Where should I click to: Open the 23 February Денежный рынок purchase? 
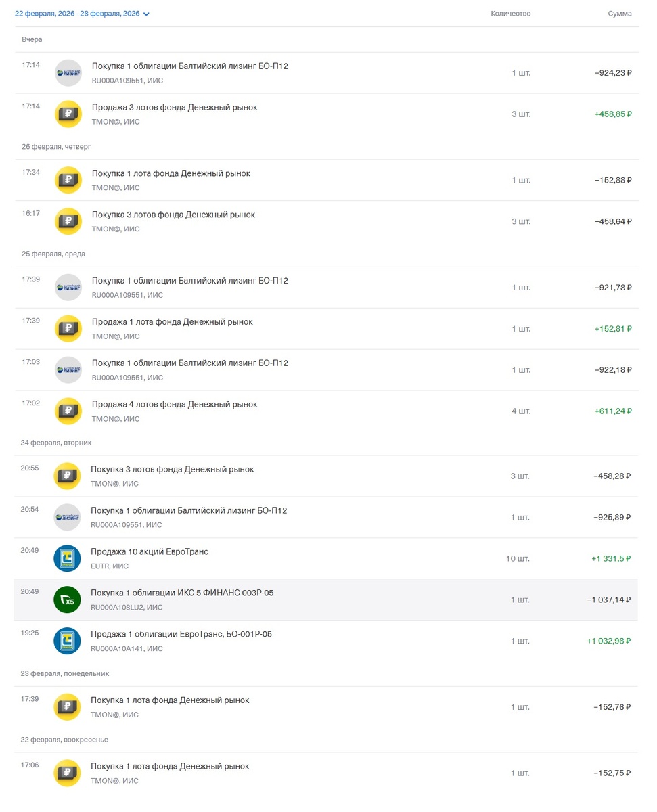[x=170, y=700]
